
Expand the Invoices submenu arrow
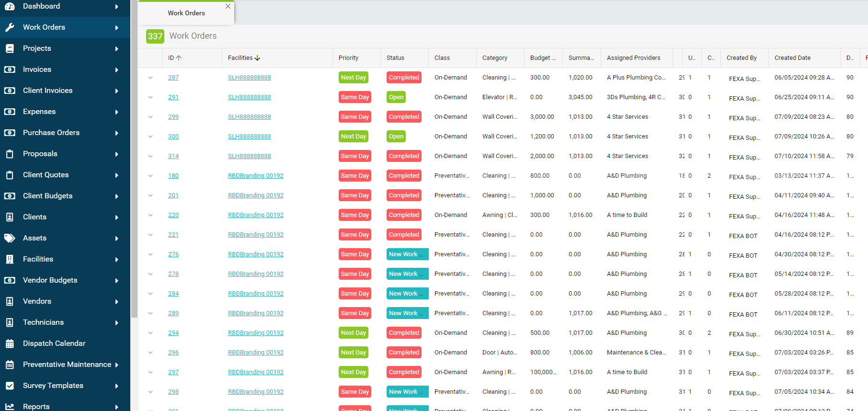(116, 70)
